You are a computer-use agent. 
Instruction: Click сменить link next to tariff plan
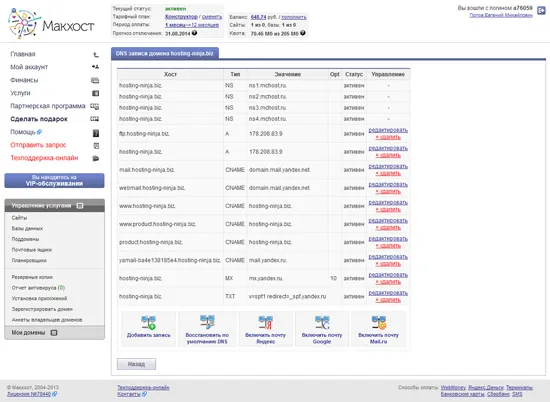[x=212, y=17]
